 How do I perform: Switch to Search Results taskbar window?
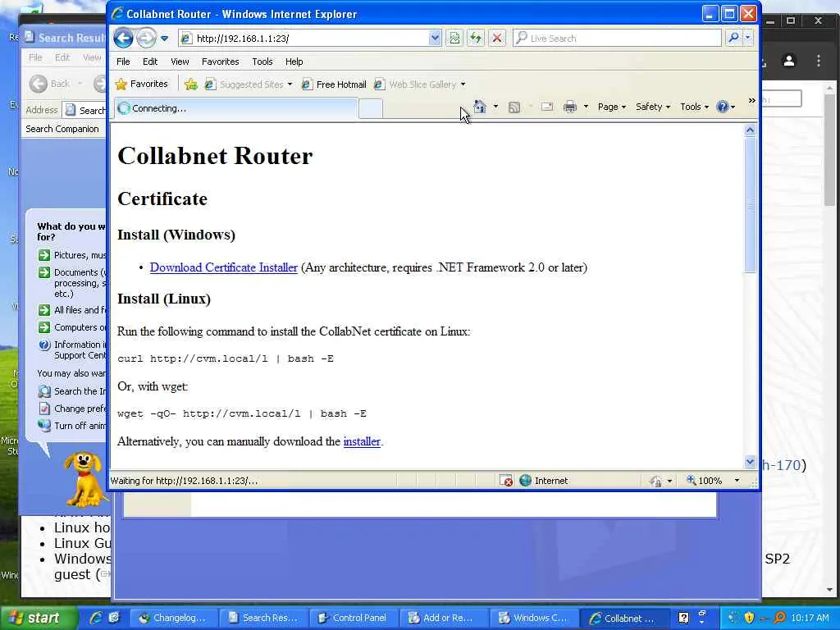(263, 618)
